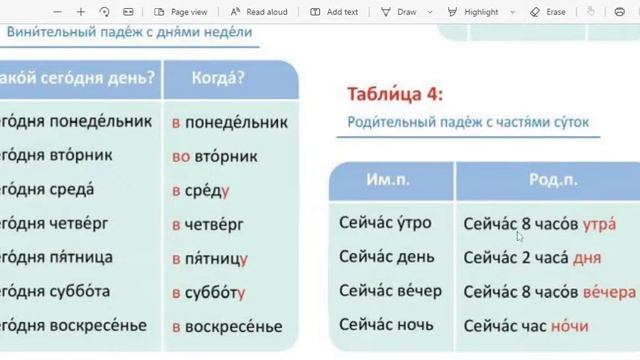This screenshot has width=640, height=360.
Task: Rotate the PDF page
Action: pos(104,12)
